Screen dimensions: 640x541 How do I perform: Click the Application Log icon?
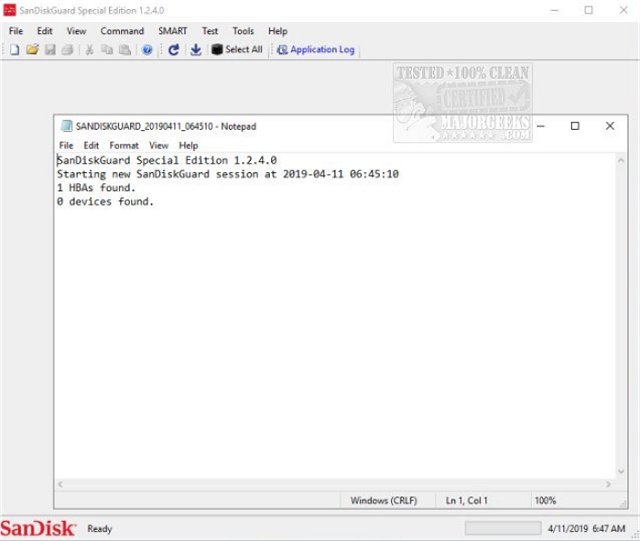tap(282, 50)
